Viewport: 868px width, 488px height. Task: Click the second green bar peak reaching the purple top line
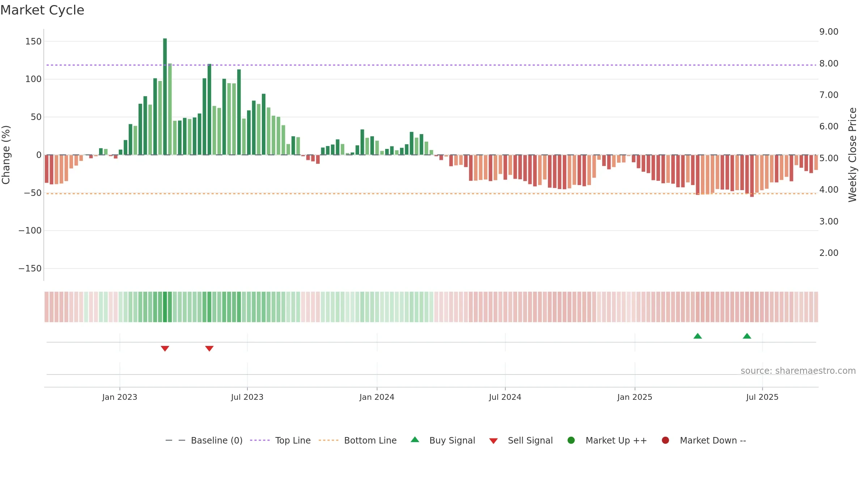(x=209, y=110)
